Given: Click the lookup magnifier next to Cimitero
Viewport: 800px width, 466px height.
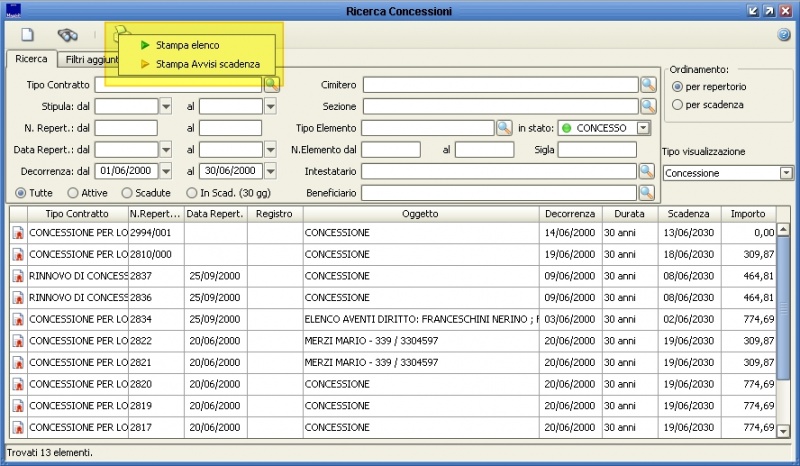Looking at the screenshot, I should pyautogui.click(x=648, y=85).
